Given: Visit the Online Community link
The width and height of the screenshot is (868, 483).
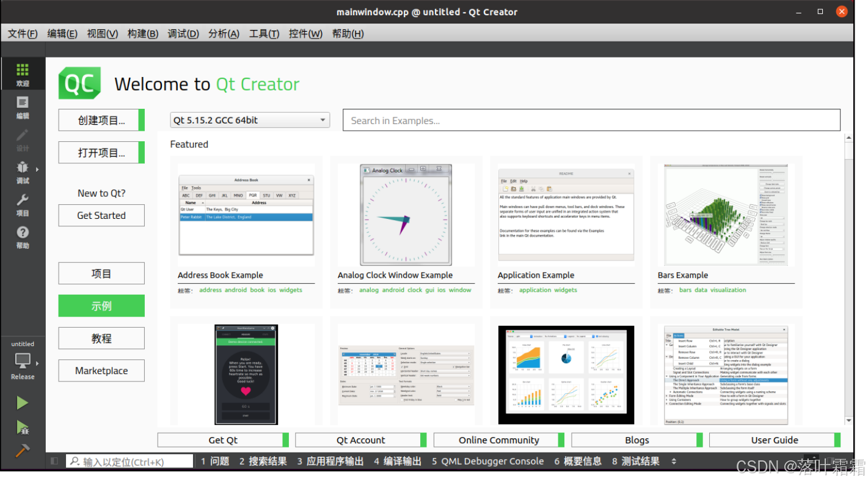Looking at the screenshot, I should tap(499, 440).
